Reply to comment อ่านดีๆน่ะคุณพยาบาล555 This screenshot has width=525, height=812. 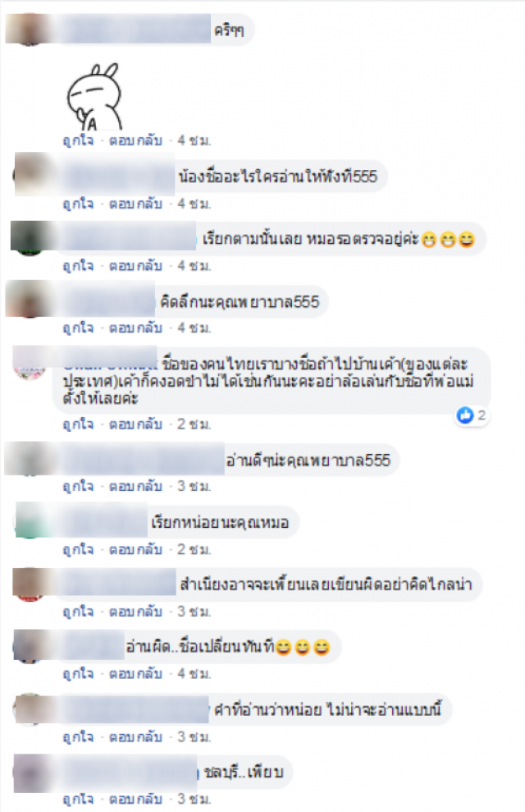click(x=135, y=486)
